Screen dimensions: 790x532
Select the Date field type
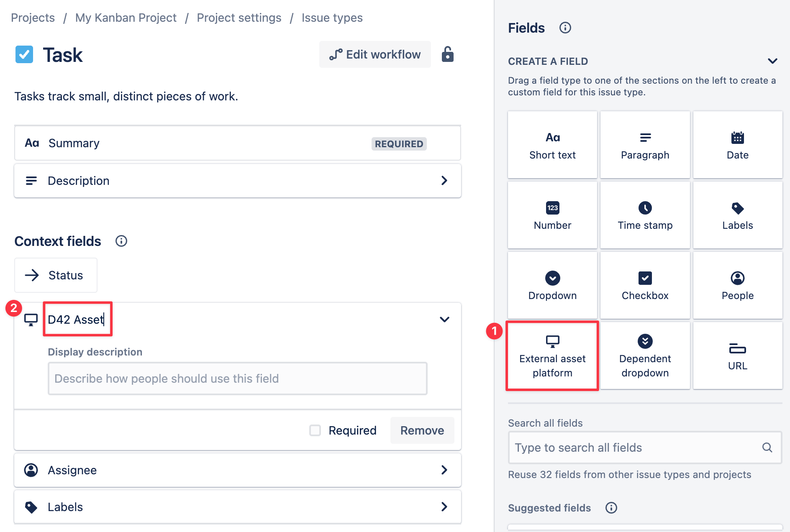tap(737, 144)
